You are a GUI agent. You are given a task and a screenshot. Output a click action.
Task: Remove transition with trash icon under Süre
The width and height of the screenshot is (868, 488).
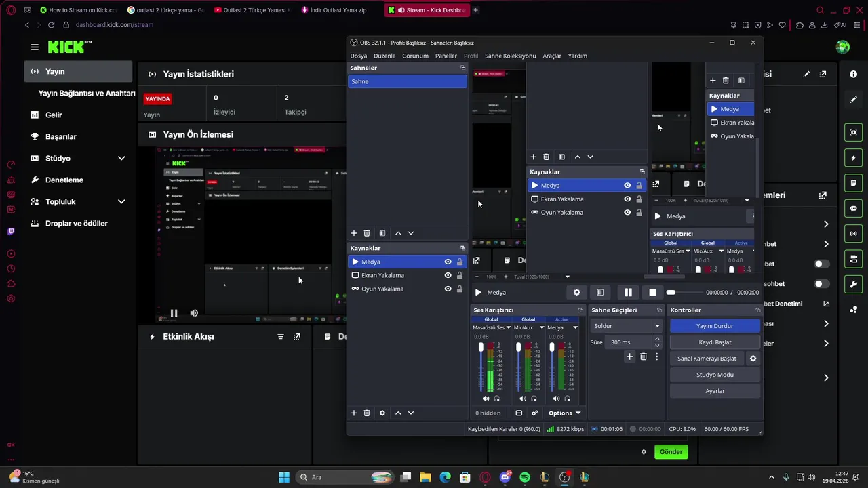[x=644, y=357]
